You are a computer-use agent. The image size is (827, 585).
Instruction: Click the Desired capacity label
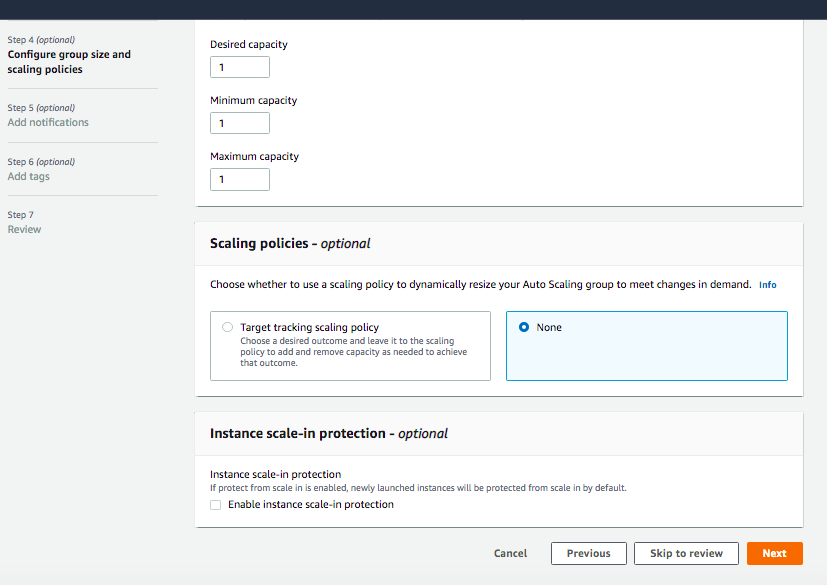tap(249, 45)
